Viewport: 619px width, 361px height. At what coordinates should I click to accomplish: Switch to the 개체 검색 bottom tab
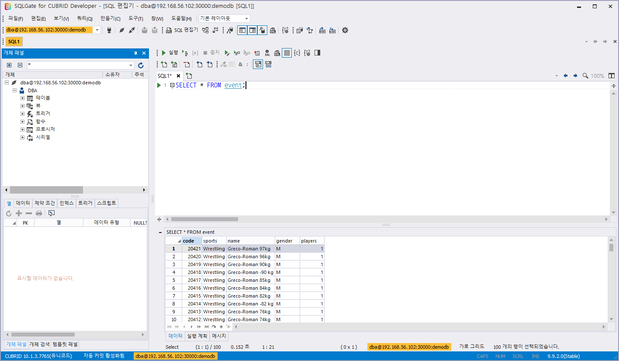coord(39,344)
